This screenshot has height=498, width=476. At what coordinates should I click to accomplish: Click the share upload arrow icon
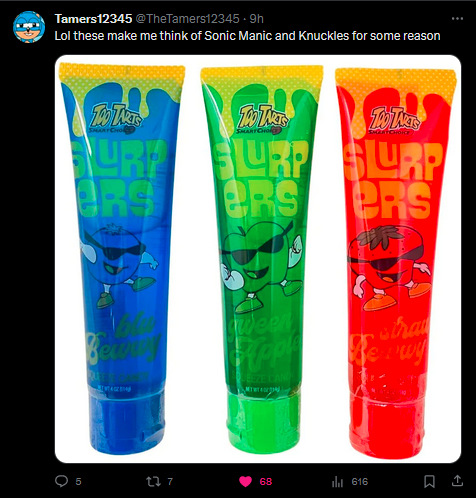pyautogui.click(x=457, y=481)
